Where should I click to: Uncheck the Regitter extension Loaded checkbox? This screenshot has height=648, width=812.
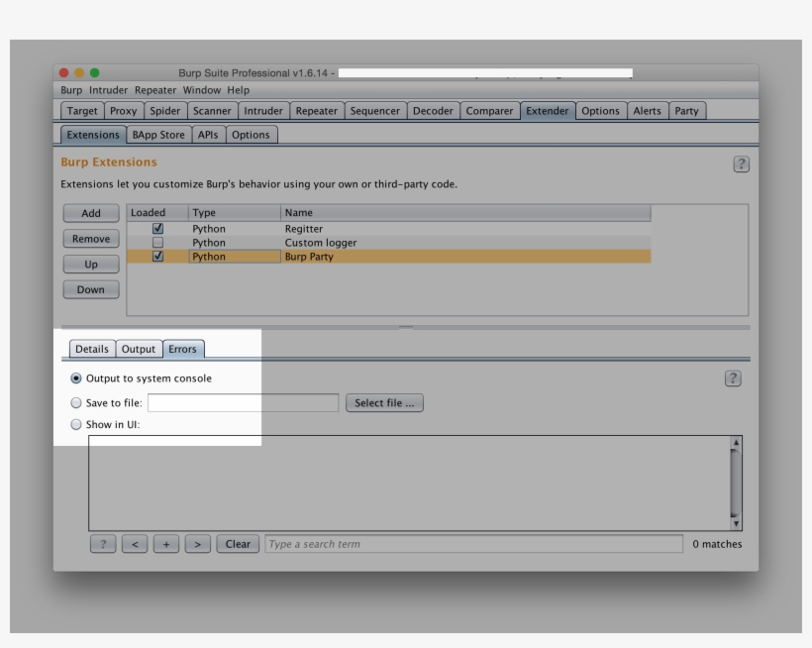coord(157,229)
